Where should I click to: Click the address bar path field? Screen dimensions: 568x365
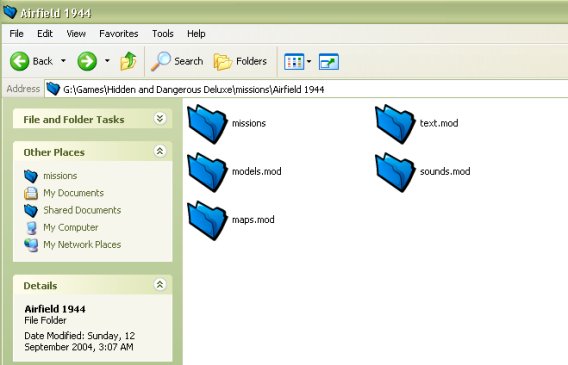[306, 89]
